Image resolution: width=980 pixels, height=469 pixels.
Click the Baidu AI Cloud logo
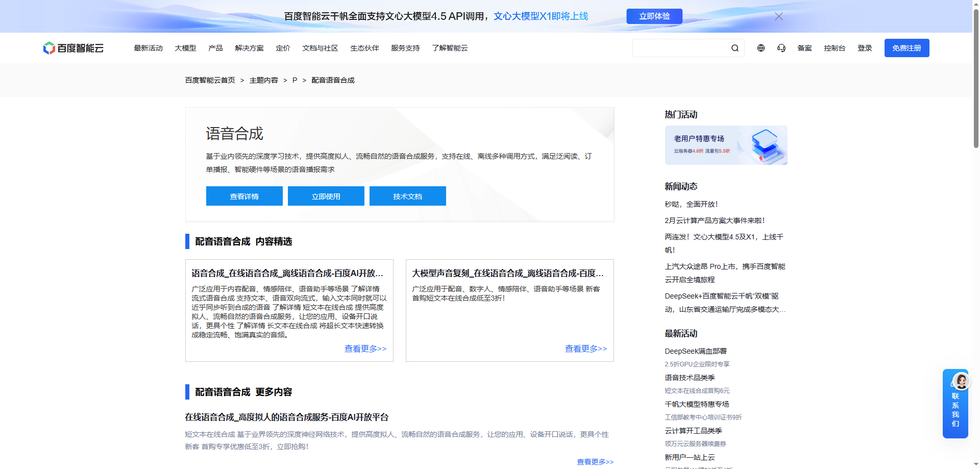point(73,48)
